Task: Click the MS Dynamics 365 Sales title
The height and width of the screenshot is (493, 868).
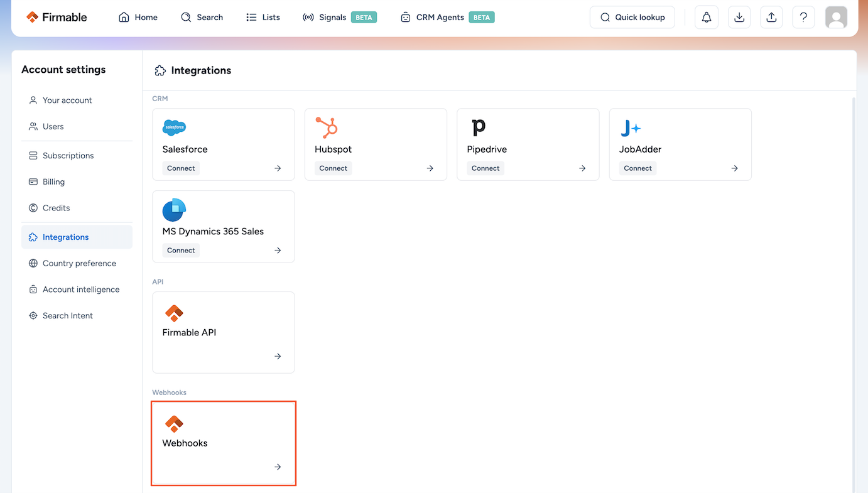Action: [x=213, y=232]
